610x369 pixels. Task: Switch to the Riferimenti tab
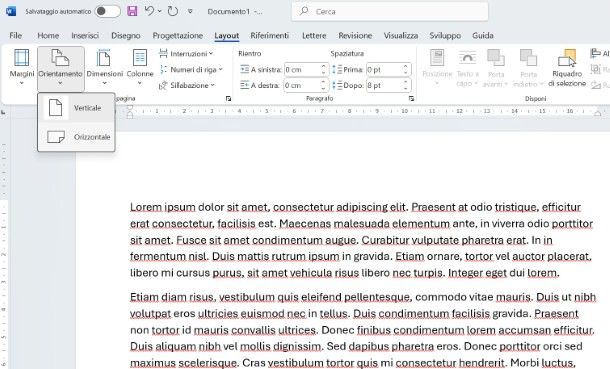[x=270, y=35]
